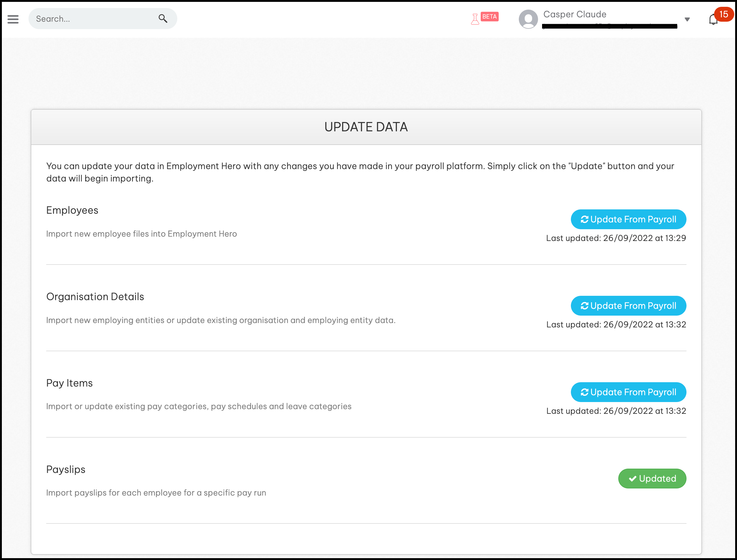Click the Casper Claude account name
The width and height of the screenshot is (737, 560).
pos(575,14)
